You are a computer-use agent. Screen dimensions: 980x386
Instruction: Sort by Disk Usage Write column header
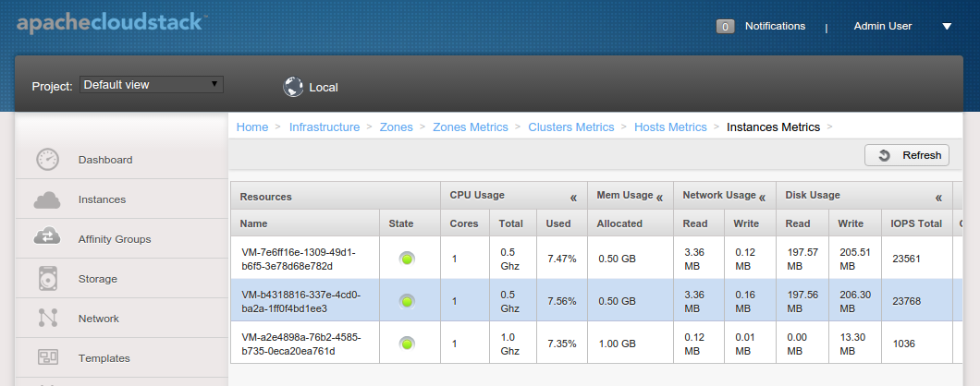pos(855,223)
